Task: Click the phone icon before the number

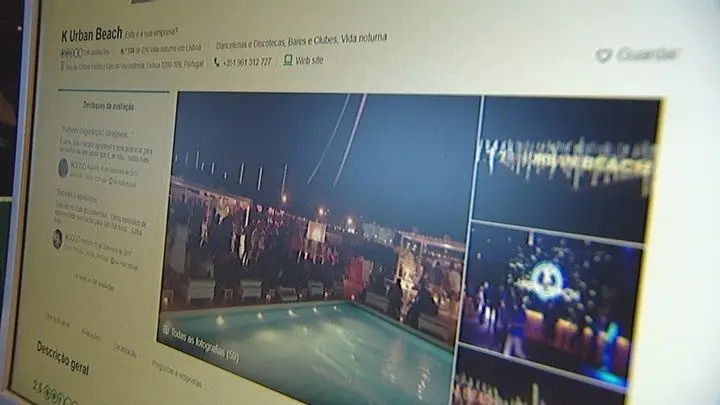Action: click(214, 61)
